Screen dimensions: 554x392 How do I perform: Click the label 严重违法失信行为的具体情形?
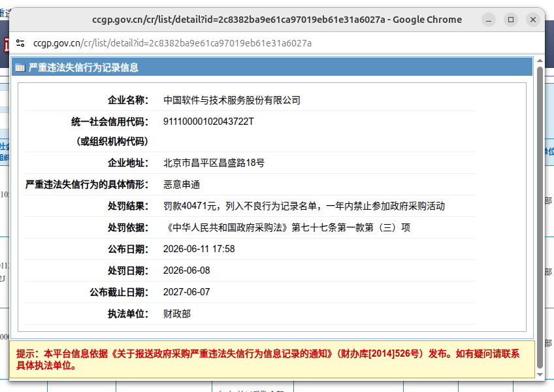pyautogui.click(x=86, y=184)
